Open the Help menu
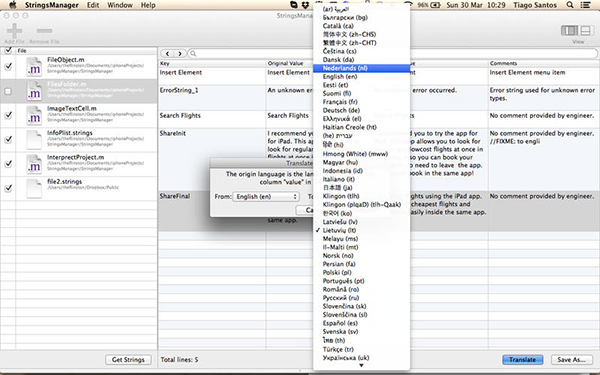The height and width of the screenshot is (375, 600). [148, 5]
